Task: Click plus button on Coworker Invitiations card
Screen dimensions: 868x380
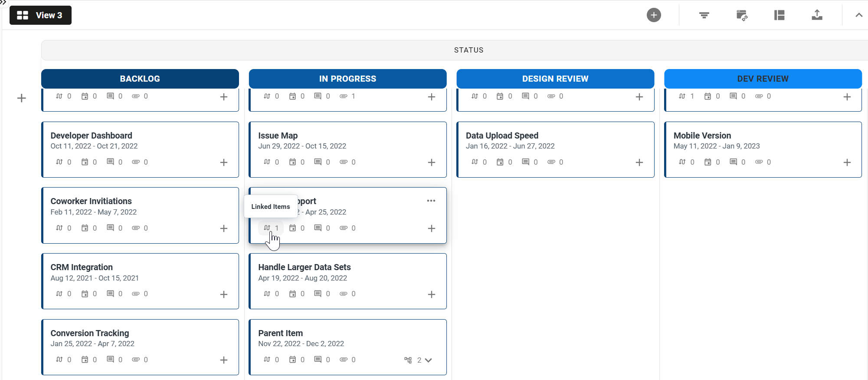Action: (x=224, y=228)
